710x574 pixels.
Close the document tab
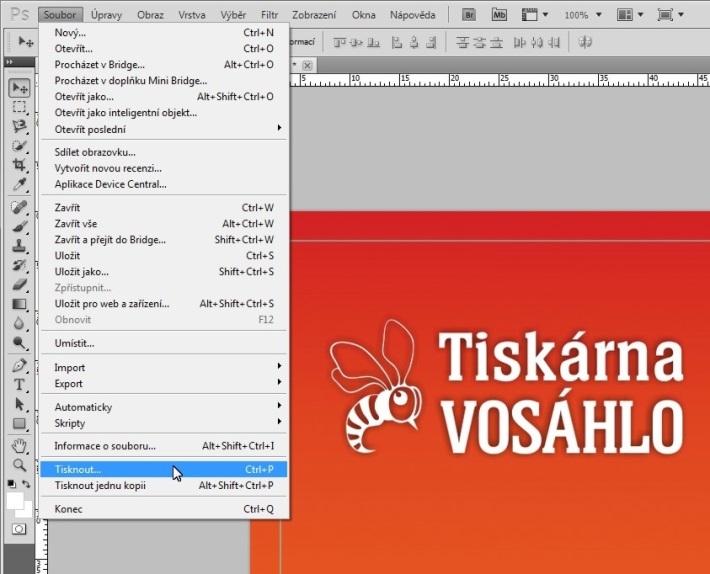[x=307, y=65]
